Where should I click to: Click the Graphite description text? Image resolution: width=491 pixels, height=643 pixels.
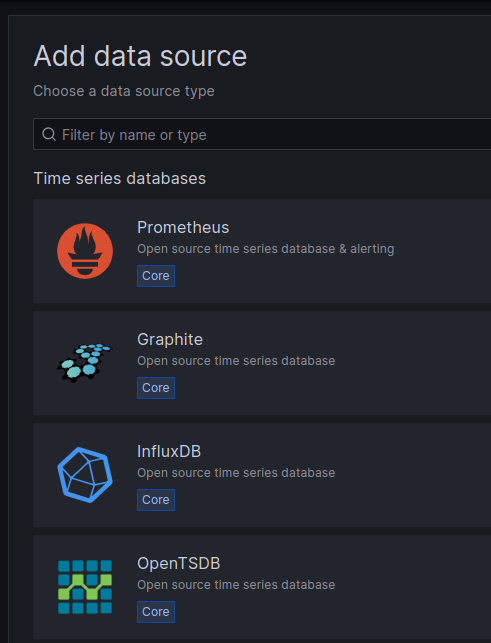coord(236,361)
